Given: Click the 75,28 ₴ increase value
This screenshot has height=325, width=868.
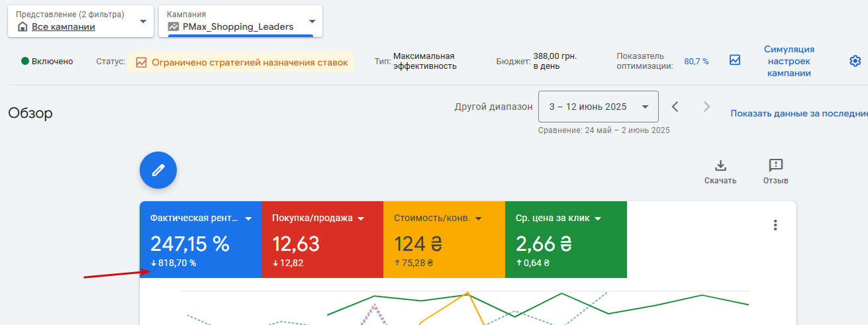Looking at the screenshot, I should 417,263.
